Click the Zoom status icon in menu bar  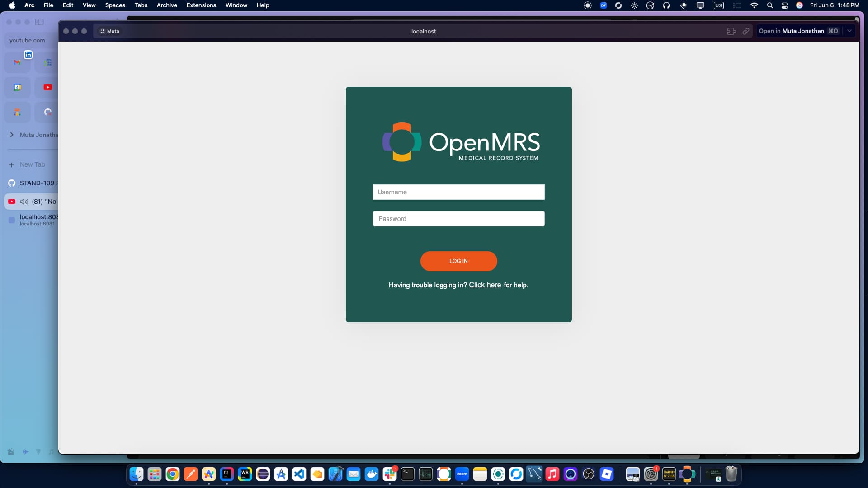[604, 5]
